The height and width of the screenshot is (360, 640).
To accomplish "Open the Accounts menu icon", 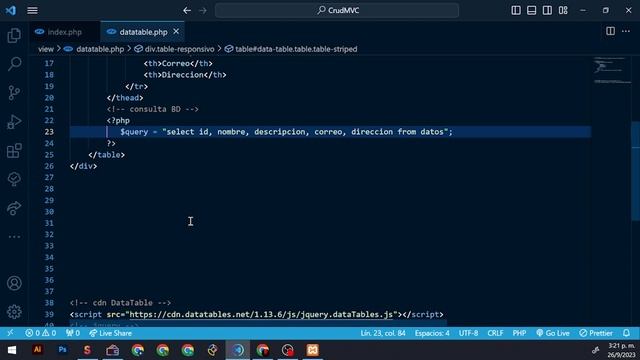I will coord(14,283).
